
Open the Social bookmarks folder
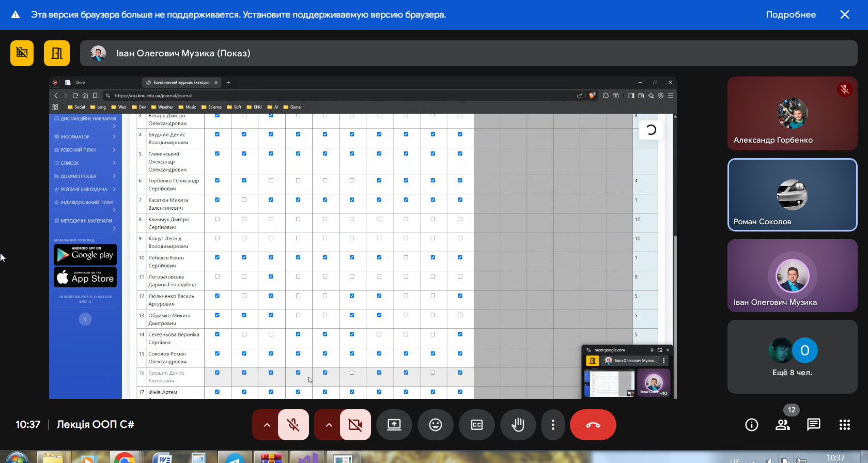[76, 107]
